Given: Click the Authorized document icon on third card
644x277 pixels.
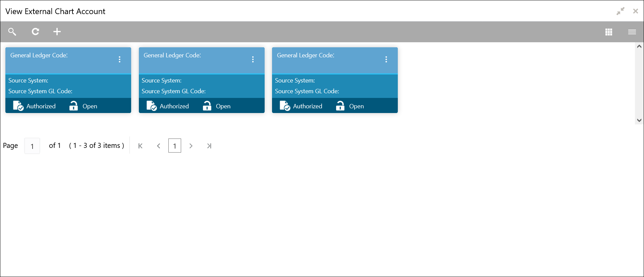Looking at the screenshot, I should [285, 106].
